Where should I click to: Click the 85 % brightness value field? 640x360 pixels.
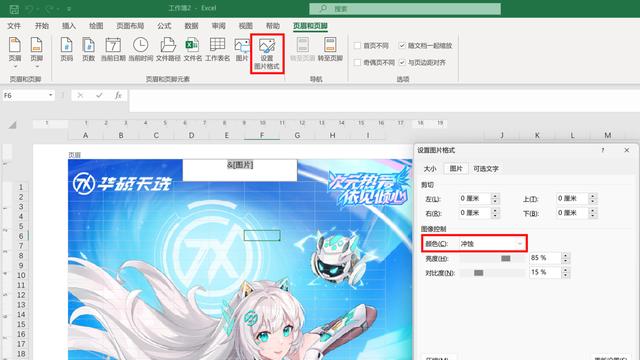[x=545, y=258]
